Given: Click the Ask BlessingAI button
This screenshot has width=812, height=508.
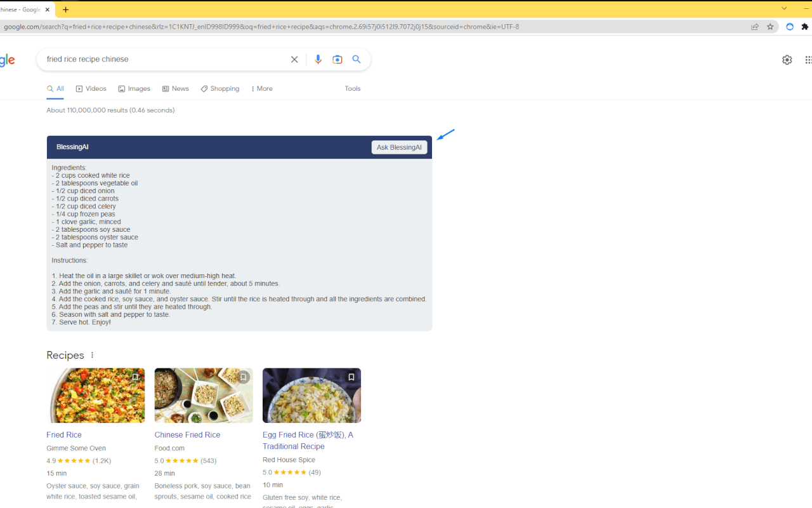Looking at the screenshot, I should [399, 147].
